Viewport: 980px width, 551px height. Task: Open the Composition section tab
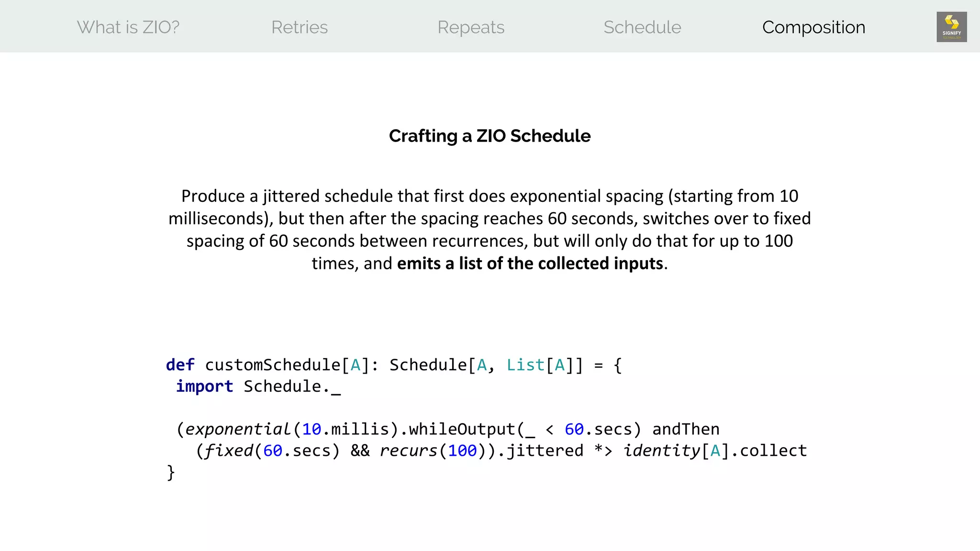point(813,28)
